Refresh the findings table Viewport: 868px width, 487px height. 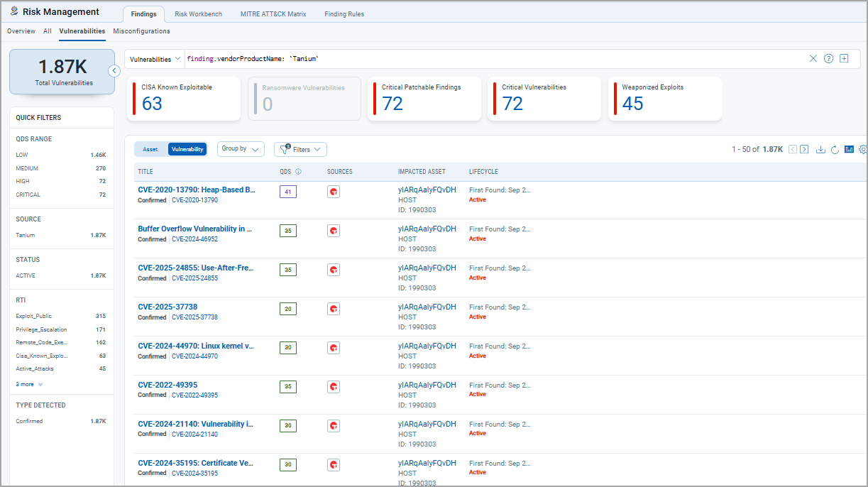pos(835,149)
